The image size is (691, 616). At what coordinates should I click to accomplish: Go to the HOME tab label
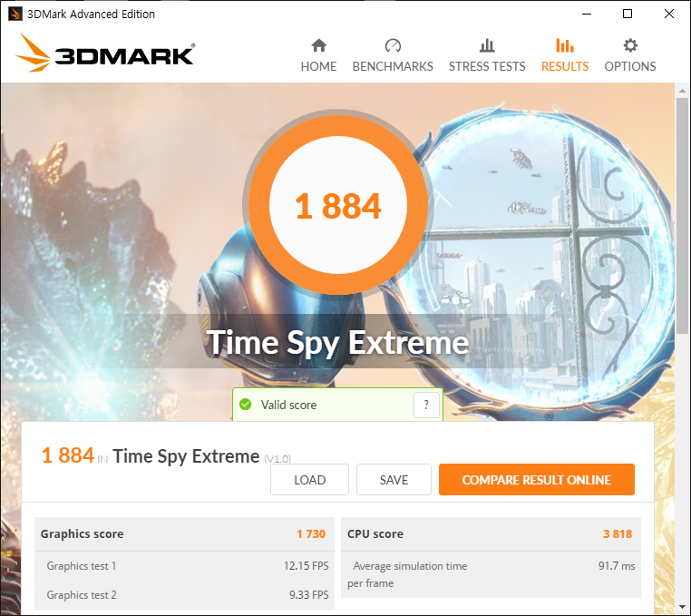click(318, 66)
